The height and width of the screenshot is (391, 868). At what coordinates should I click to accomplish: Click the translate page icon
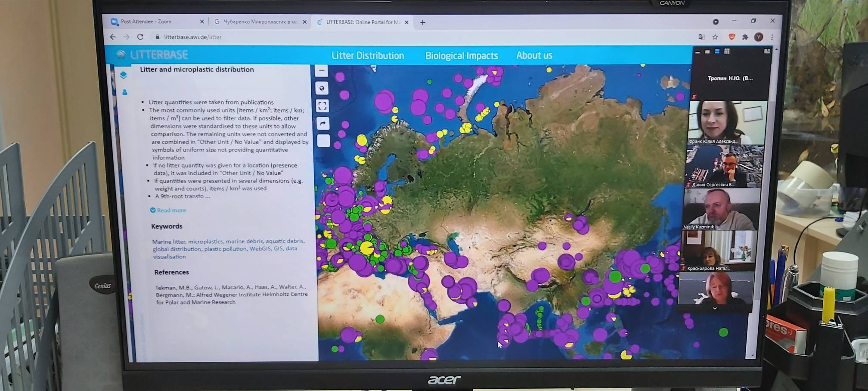coord(701,37)
